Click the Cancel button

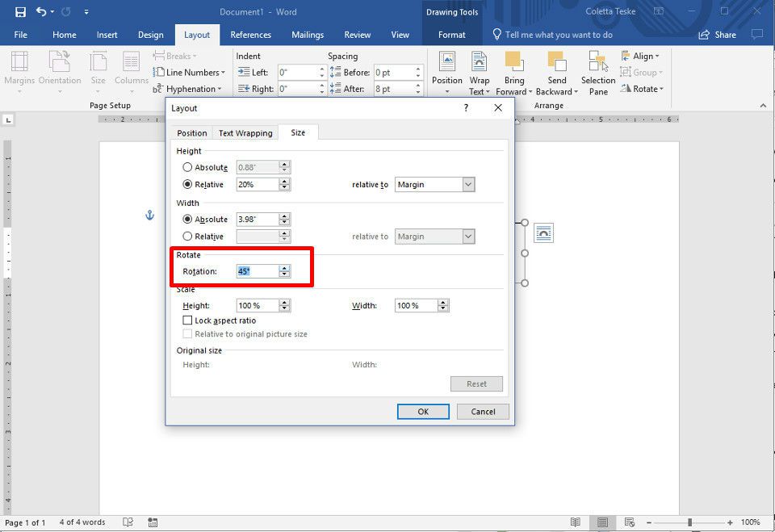(x=483, y=412)
